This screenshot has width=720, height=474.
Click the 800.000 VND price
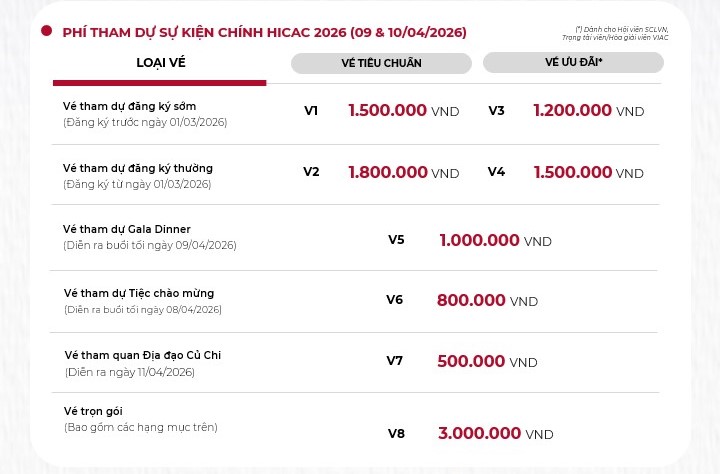[487, 300]
